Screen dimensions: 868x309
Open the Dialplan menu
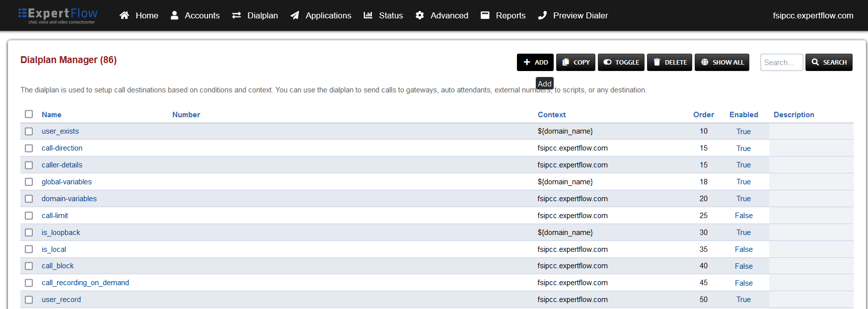[255, 15]
